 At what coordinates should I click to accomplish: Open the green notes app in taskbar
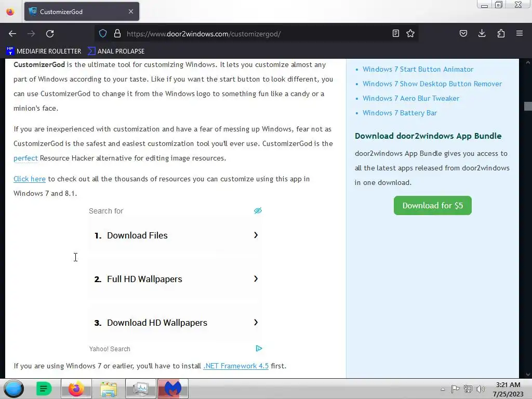click(x=44, y=389)
